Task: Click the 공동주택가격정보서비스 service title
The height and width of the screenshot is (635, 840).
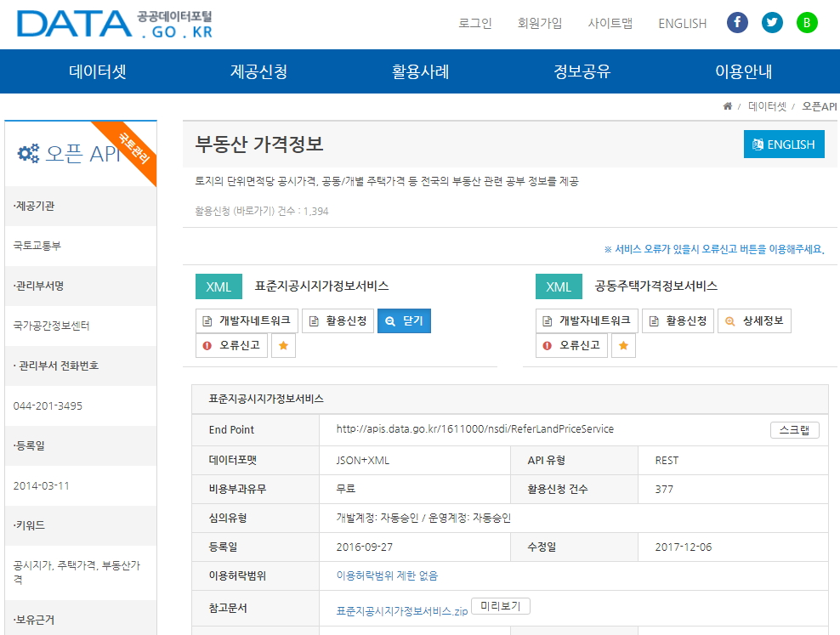Action: coord(656,286)
